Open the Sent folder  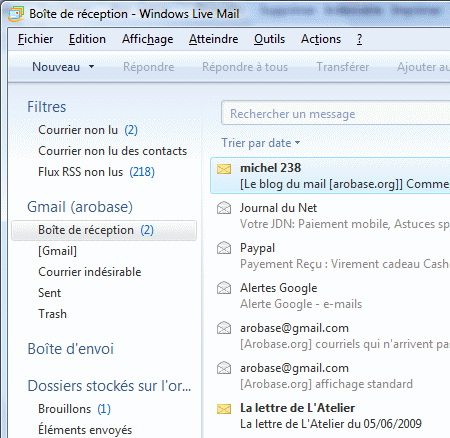tap(50, 293)
